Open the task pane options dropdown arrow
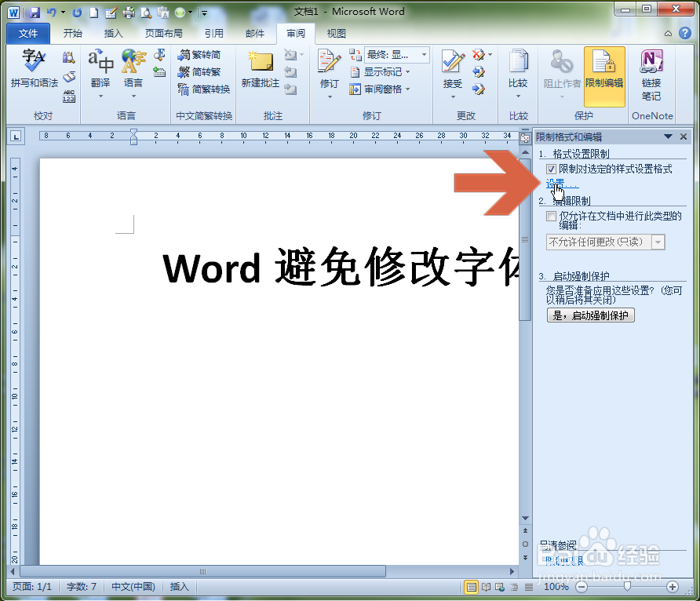 pyautogui.click(x=668, y=137)
